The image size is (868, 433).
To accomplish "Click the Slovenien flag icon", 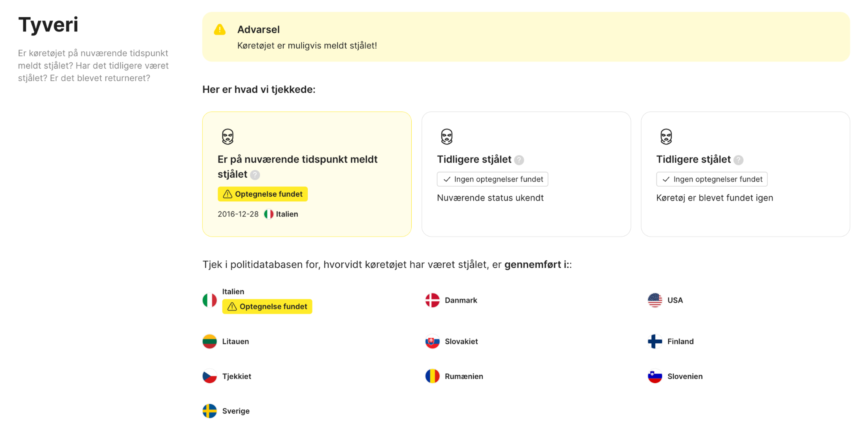I will (x=655, y=377).
